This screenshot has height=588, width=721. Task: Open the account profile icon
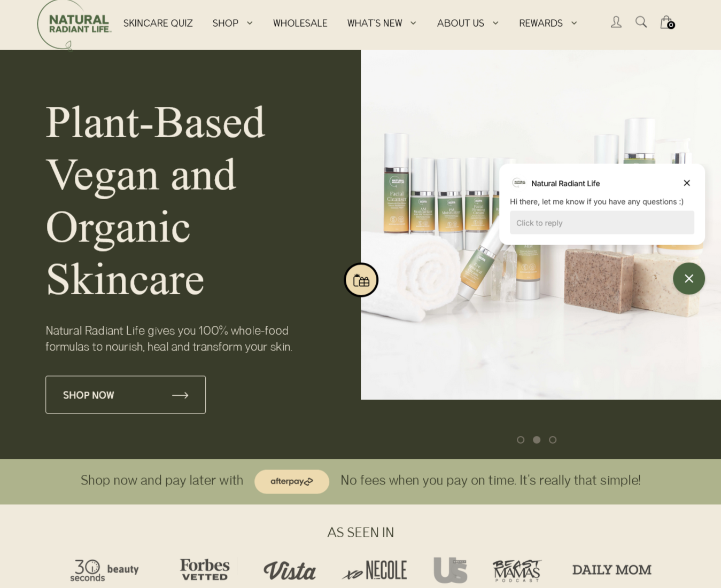(x=616, y=22)
